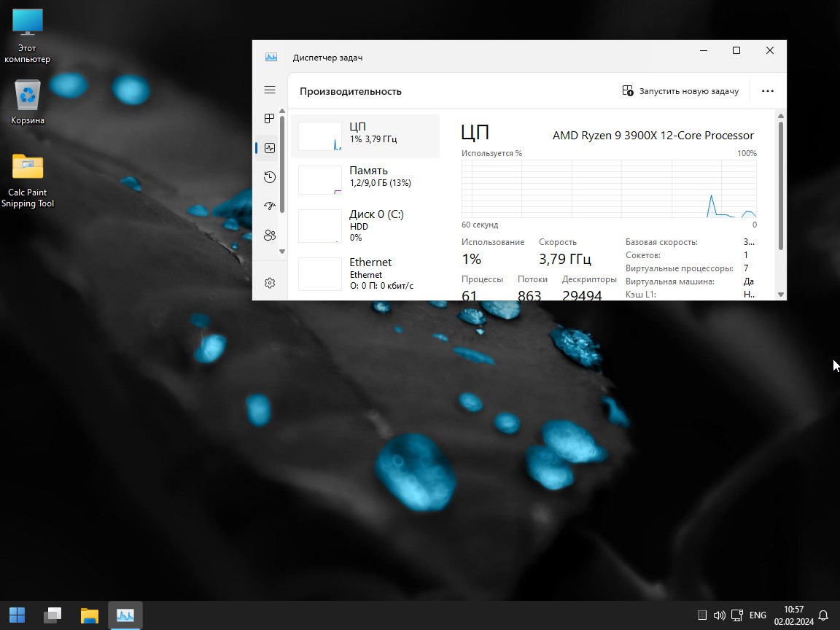
Task: Open the App history page icon
Action: (x=270, y=176)
